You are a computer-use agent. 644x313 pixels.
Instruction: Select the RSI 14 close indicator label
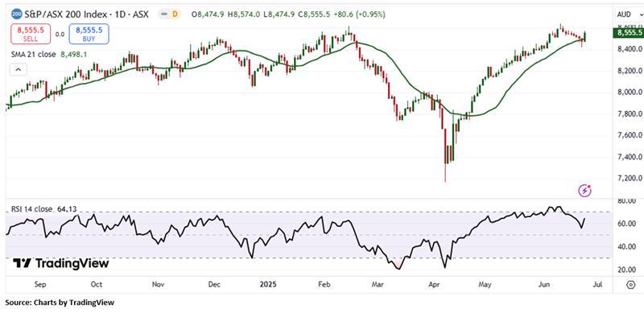tap(33, 208)
